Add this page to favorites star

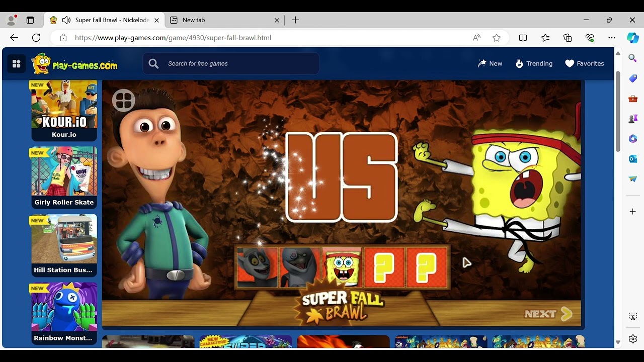(497, 38)
